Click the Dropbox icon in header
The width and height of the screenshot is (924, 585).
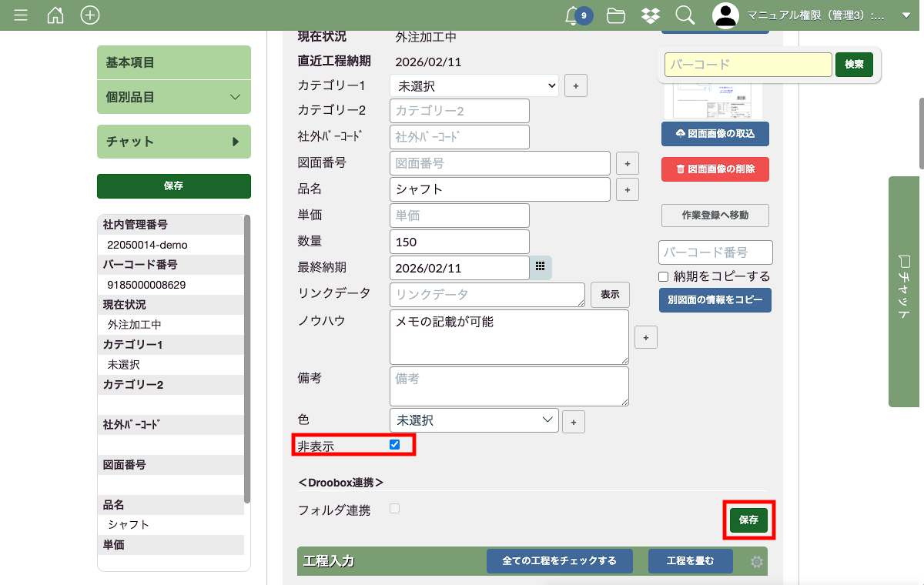pos(650,15)
